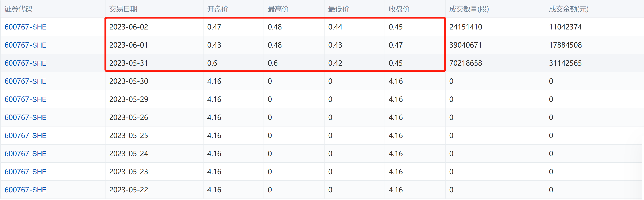Open the 600767-SHE link for 2023-05-29
The image size is (644, 200).
point(25,99)
